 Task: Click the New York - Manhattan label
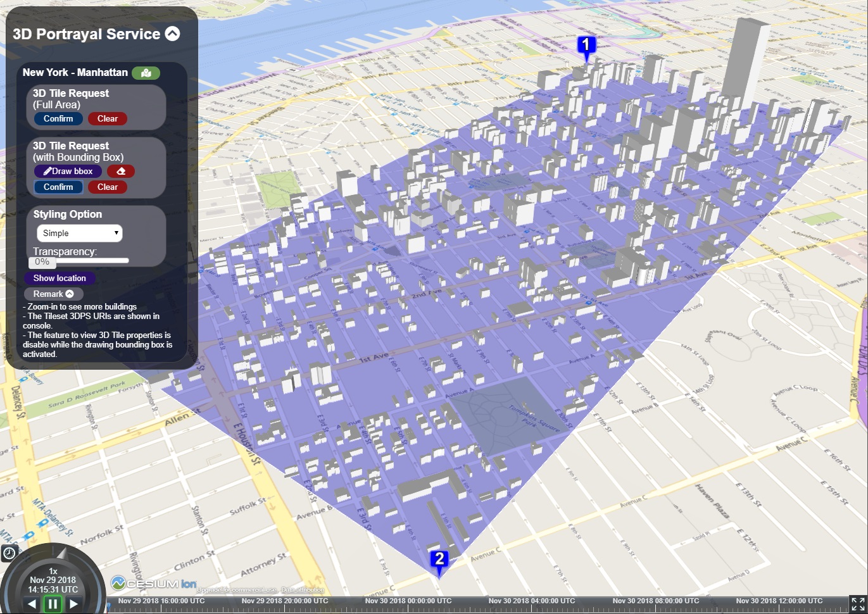click(x=75, y=72)
